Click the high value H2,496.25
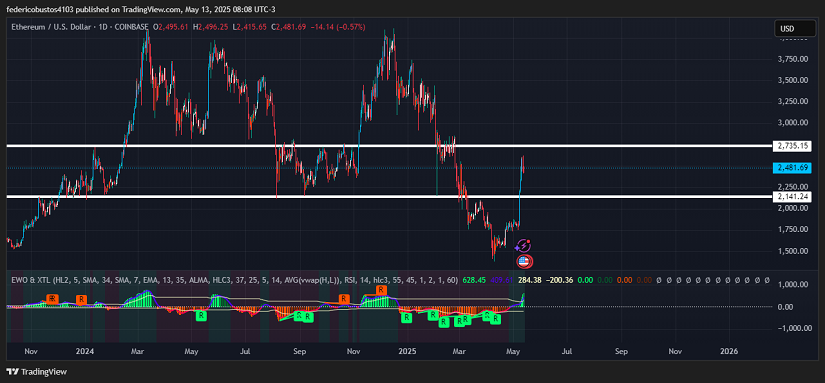This screenshot has width=825, height=383. tap(210, 27)
